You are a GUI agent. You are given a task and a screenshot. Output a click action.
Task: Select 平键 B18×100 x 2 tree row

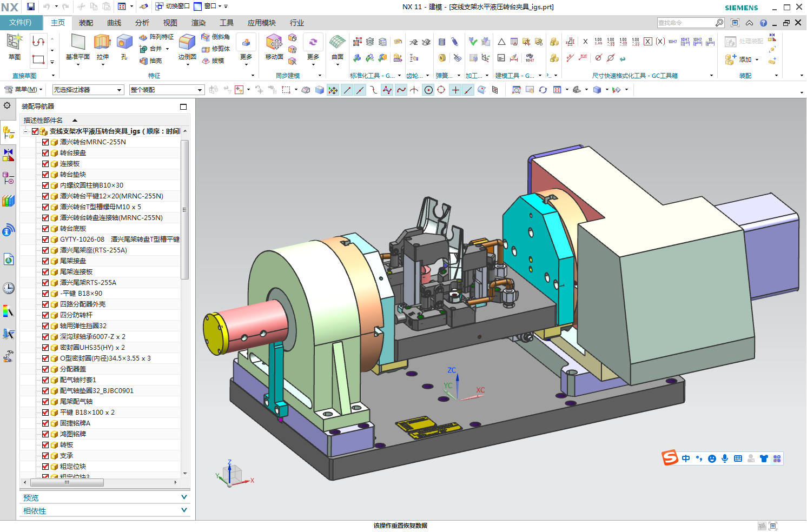click(x=87, y=413)
